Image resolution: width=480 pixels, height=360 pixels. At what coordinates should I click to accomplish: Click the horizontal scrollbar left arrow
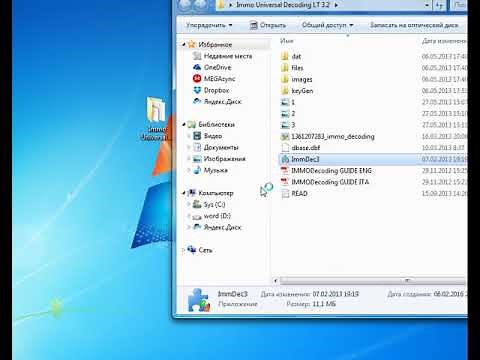coord(276,281)
